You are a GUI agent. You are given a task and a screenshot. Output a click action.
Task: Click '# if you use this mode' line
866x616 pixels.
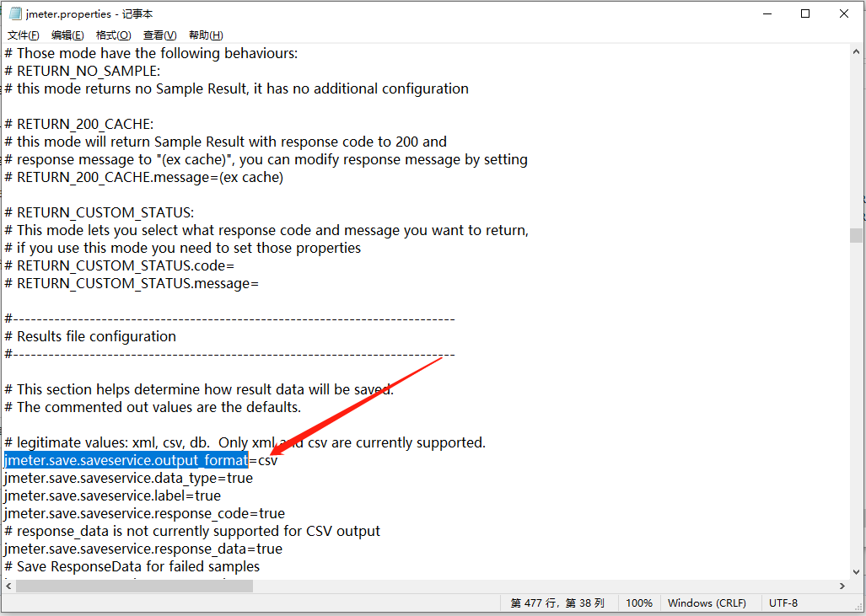[182, 248]
